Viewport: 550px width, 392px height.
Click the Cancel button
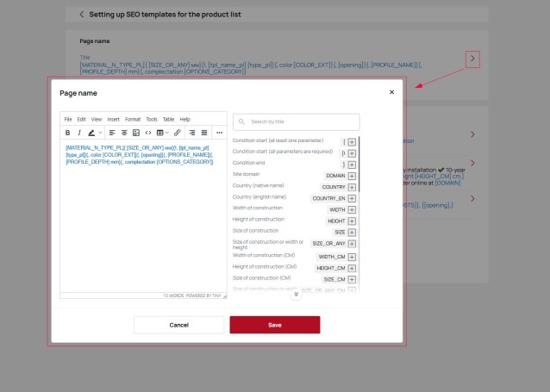coord(178,325)
